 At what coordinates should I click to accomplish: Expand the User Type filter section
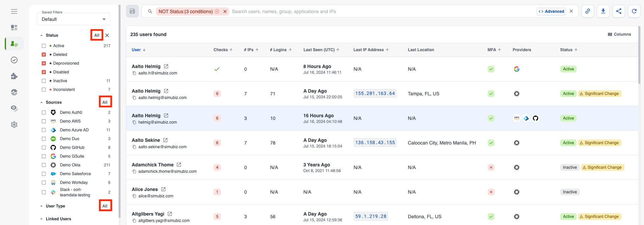coord(41,206)
